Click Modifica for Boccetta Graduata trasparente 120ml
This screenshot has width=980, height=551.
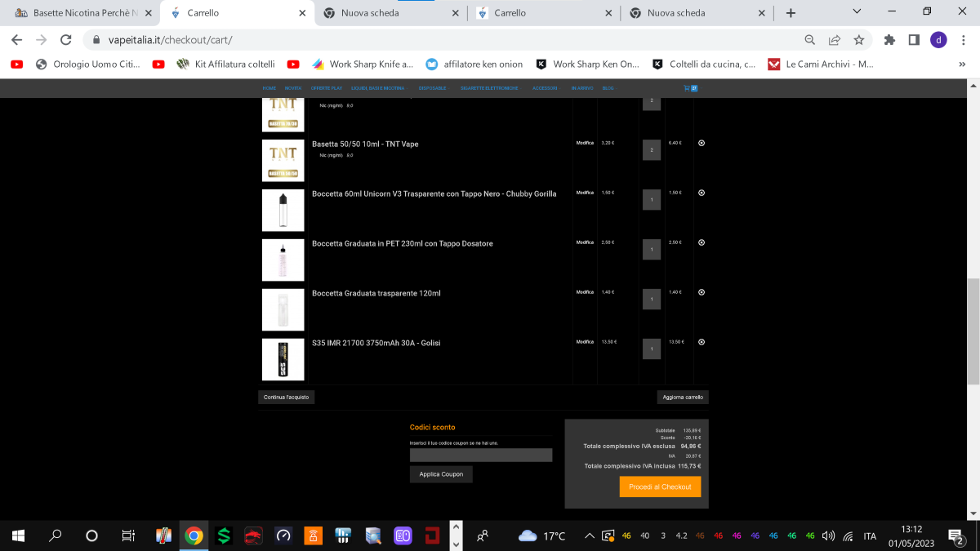tap(585, 292)
